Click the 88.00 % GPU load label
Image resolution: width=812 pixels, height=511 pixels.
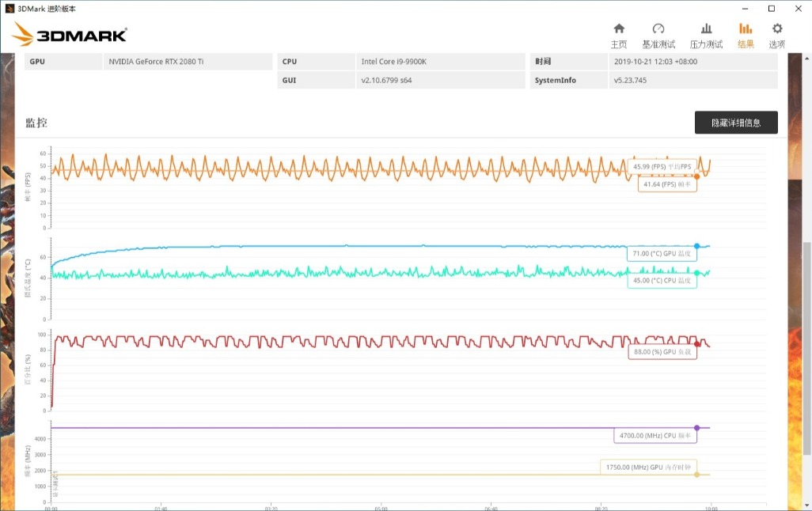click(x=662, y=352)
